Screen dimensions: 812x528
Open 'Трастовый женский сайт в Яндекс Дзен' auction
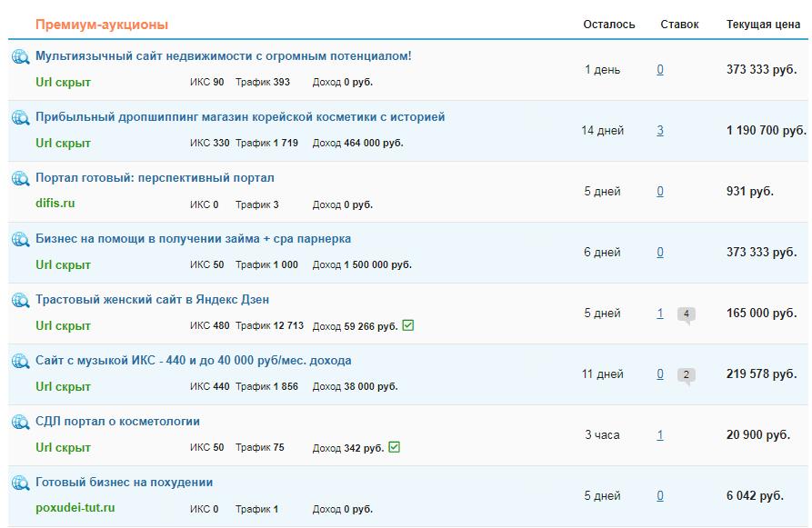[152, 299]
